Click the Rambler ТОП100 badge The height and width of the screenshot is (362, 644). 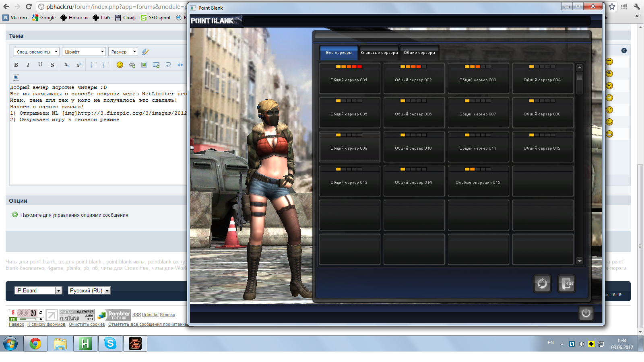(x=114, y=315)
